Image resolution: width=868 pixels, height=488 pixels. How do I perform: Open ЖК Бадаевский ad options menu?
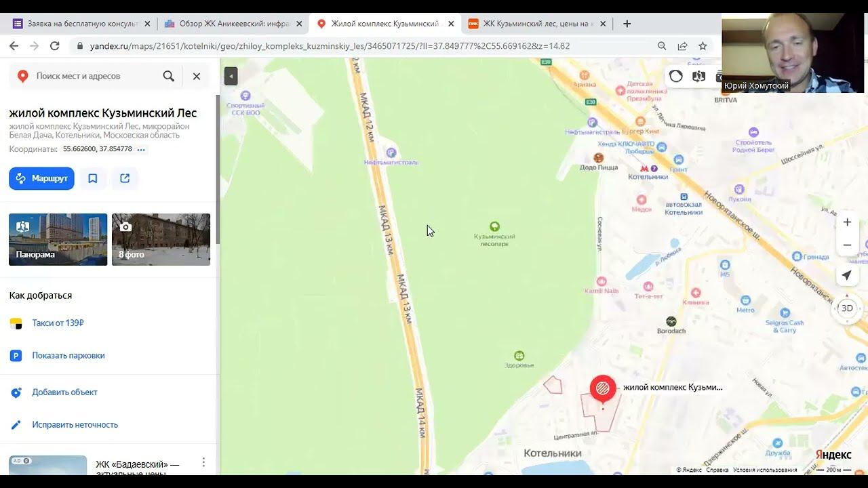pos(203,462)
